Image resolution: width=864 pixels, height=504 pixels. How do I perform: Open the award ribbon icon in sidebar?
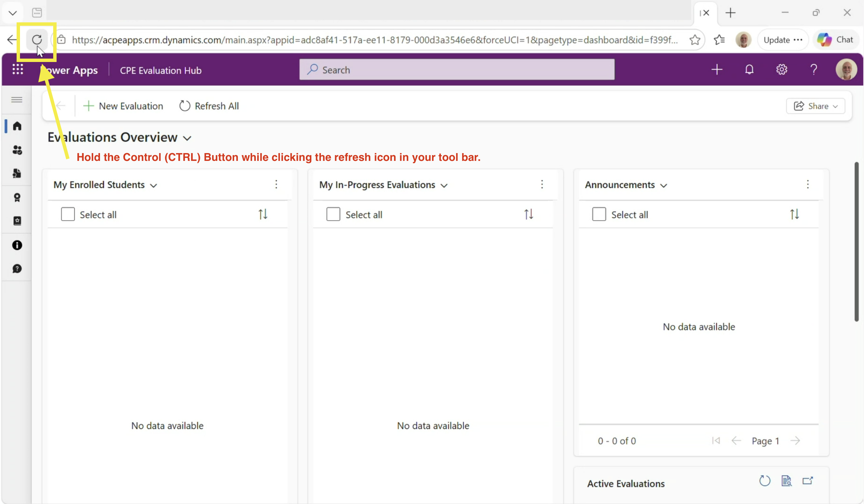coord(17,197)
